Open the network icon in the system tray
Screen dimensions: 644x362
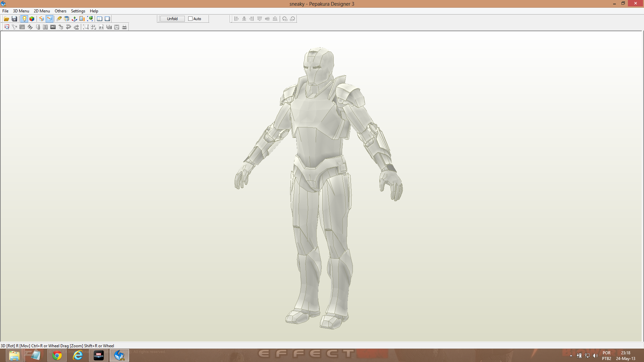click(x=587, y=356)
